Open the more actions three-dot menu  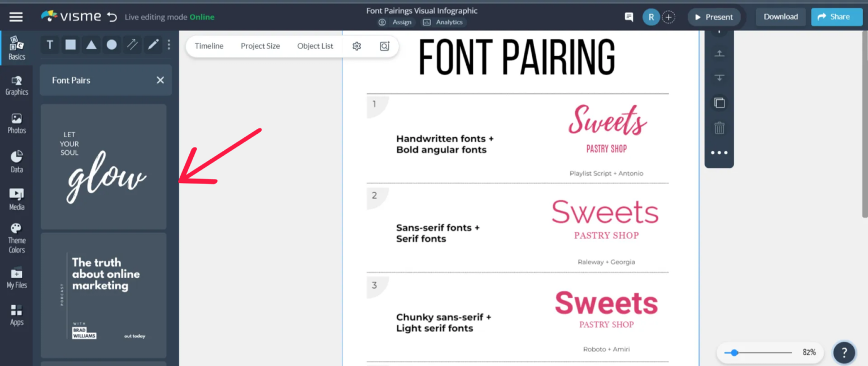tap(719, 152)
